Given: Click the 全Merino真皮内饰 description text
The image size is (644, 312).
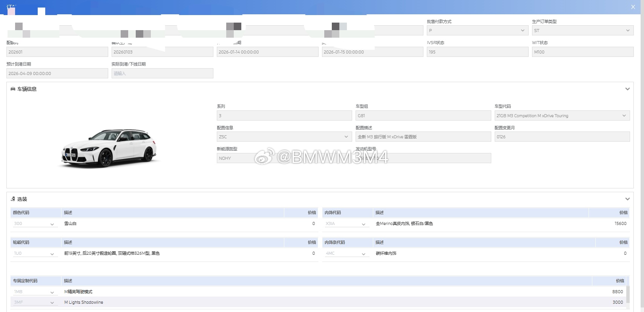Looking at the screenshot, I should [x=404, y=224].
